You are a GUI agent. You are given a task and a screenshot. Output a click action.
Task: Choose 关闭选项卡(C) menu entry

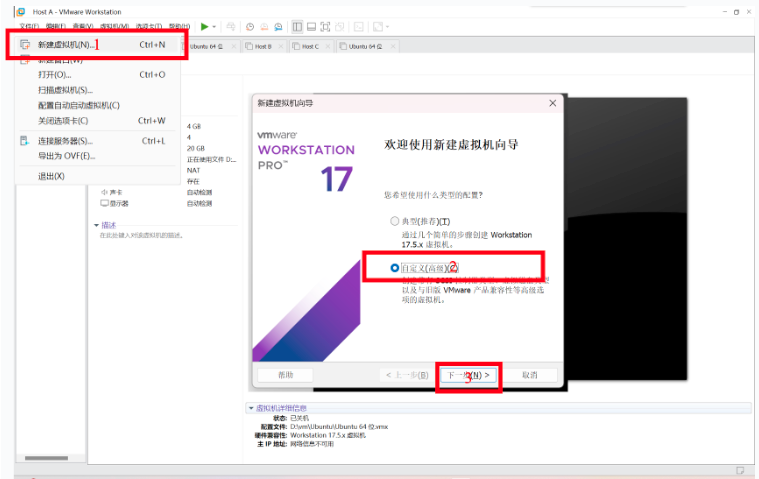97,120
